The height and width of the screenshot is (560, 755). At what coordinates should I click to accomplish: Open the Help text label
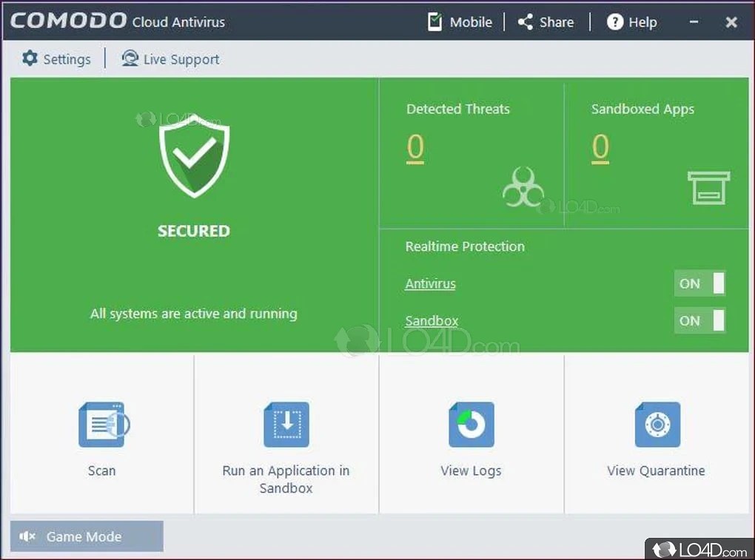(642, 23)
